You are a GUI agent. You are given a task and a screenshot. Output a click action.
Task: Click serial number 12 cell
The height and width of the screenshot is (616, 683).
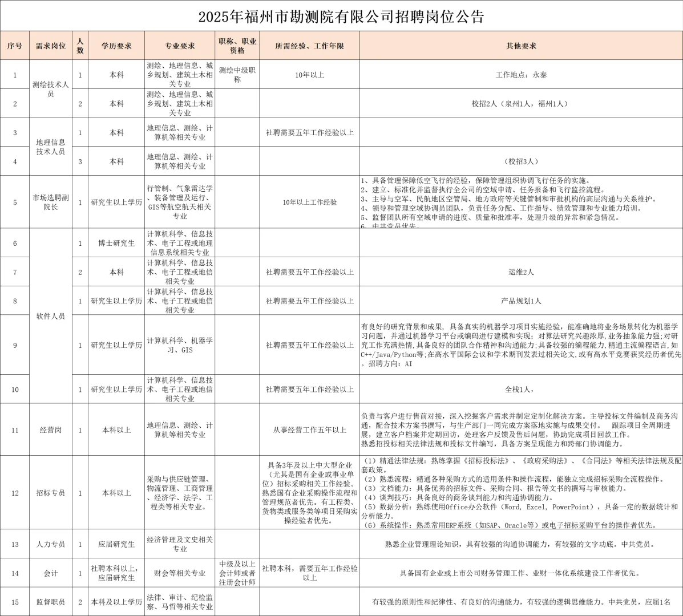click(x=15, y=493)
